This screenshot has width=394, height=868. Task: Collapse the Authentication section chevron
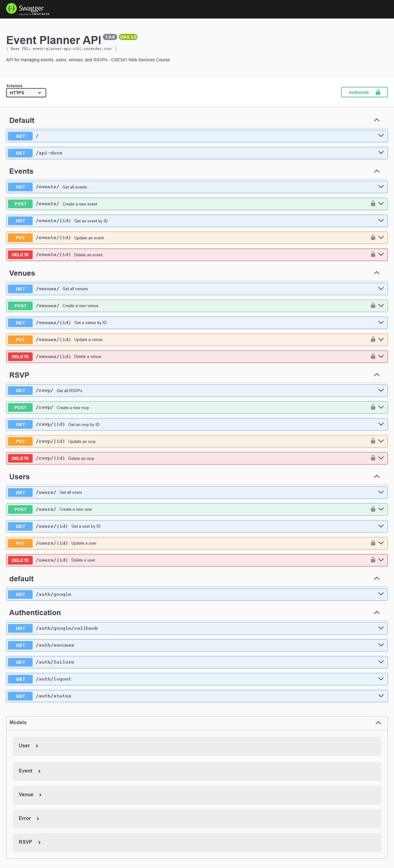coord(377,613)
